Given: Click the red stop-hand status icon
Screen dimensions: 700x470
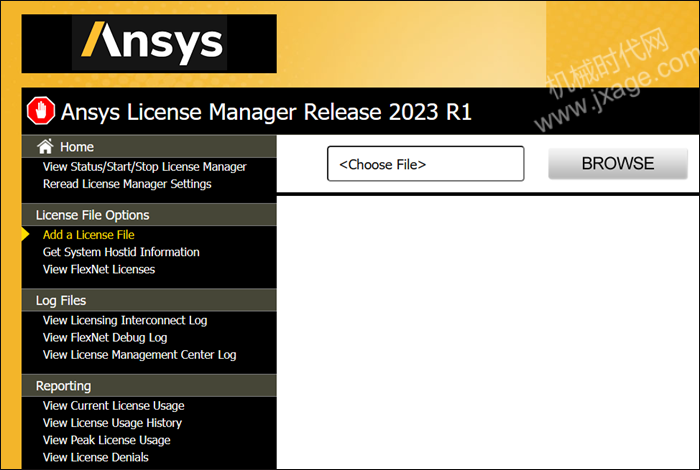Looking at the screenshot, I should coord(41,111).
